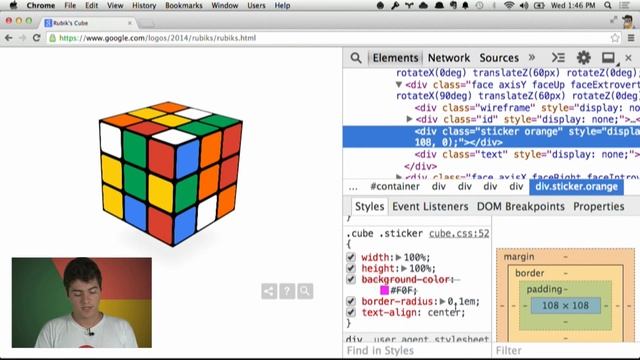Image resolution: width=640 pixels, height=360 pixels.
Task: Close the DevTools panel
Action: (628, 58)
